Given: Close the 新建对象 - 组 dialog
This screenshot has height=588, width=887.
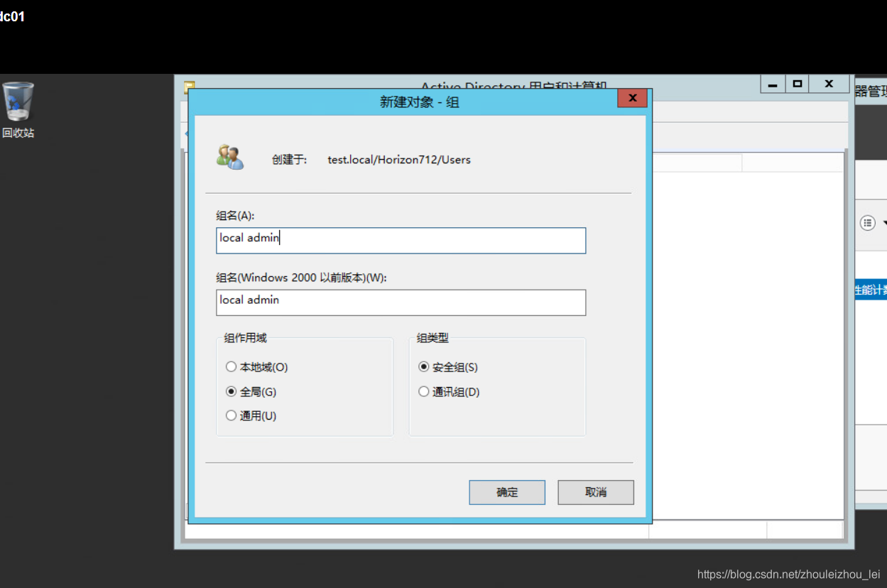Looking at the screenshot, I should [x=632, y=98].
